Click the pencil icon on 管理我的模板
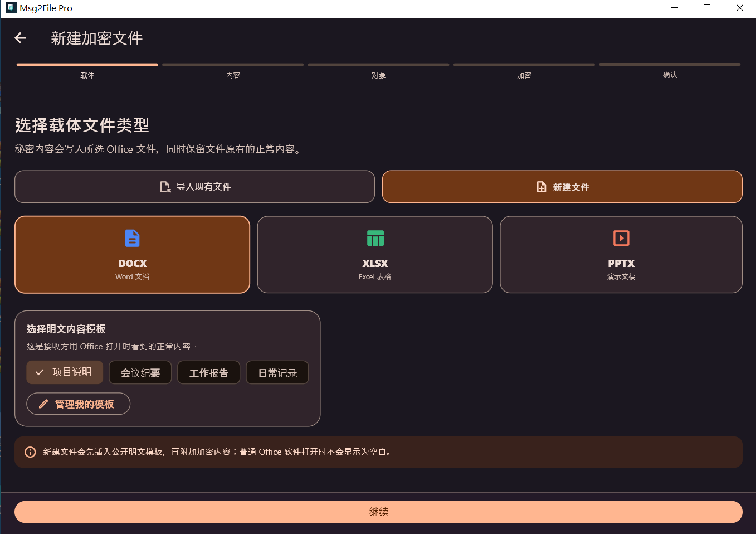Screen dimensions: 756x534 click(43, 404)
